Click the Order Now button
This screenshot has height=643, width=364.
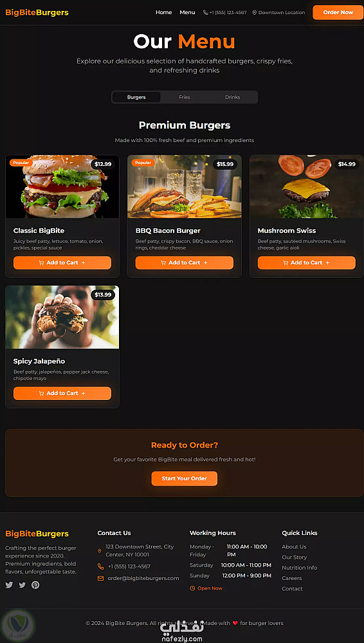coord(338,12)
